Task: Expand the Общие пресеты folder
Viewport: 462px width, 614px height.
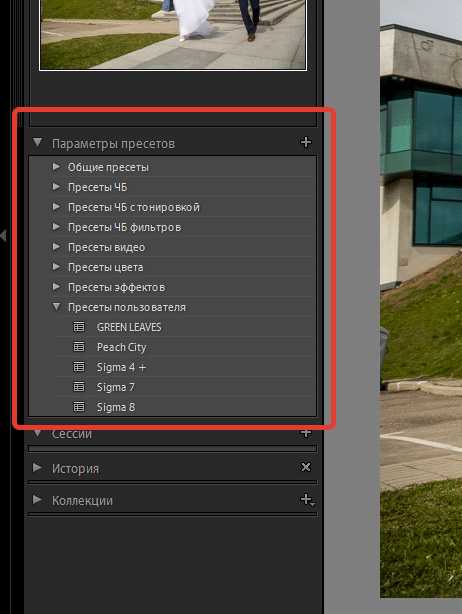Action: [56, 167]
